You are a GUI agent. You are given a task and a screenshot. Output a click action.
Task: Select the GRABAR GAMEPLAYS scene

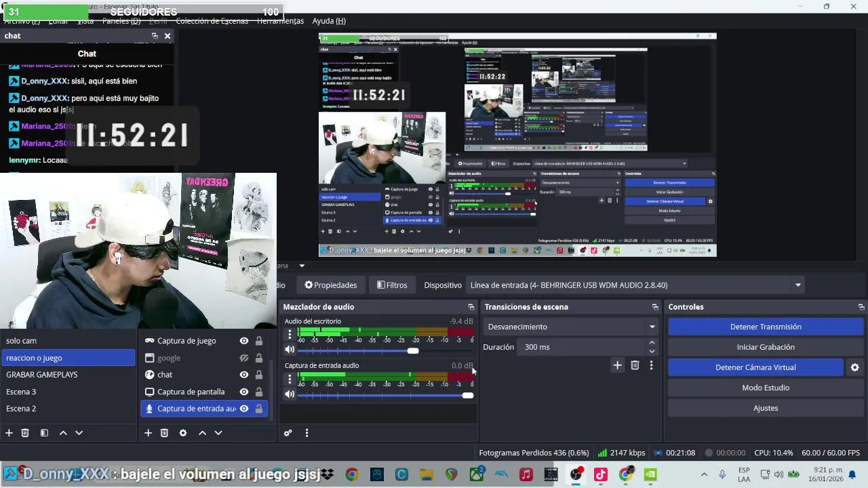pos(68,375)
